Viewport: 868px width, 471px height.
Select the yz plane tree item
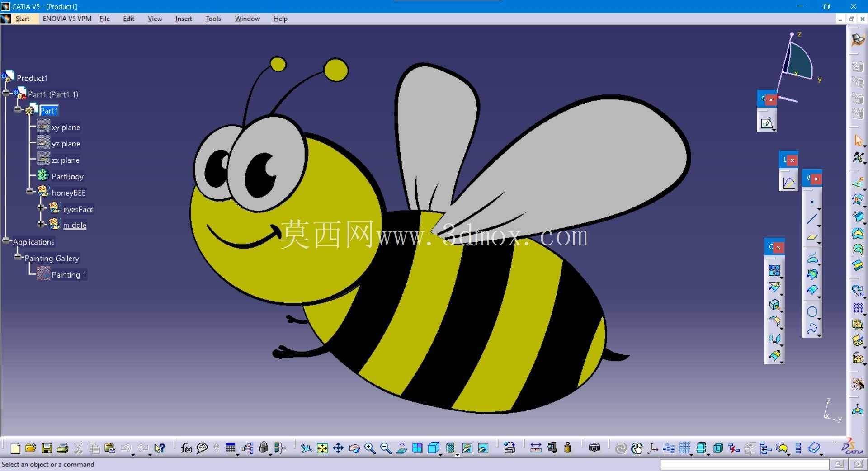66,144
